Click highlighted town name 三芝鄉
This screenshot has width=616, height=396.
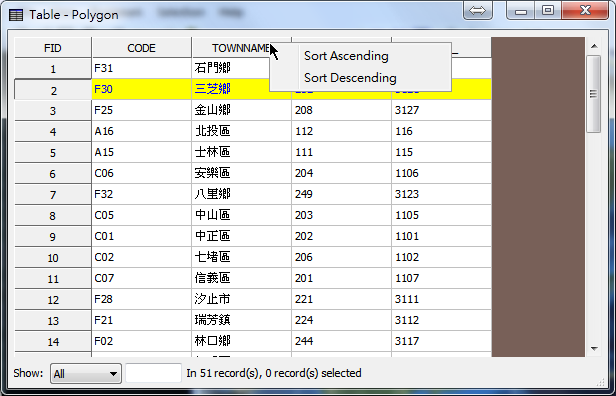click(x=213, y=89)
